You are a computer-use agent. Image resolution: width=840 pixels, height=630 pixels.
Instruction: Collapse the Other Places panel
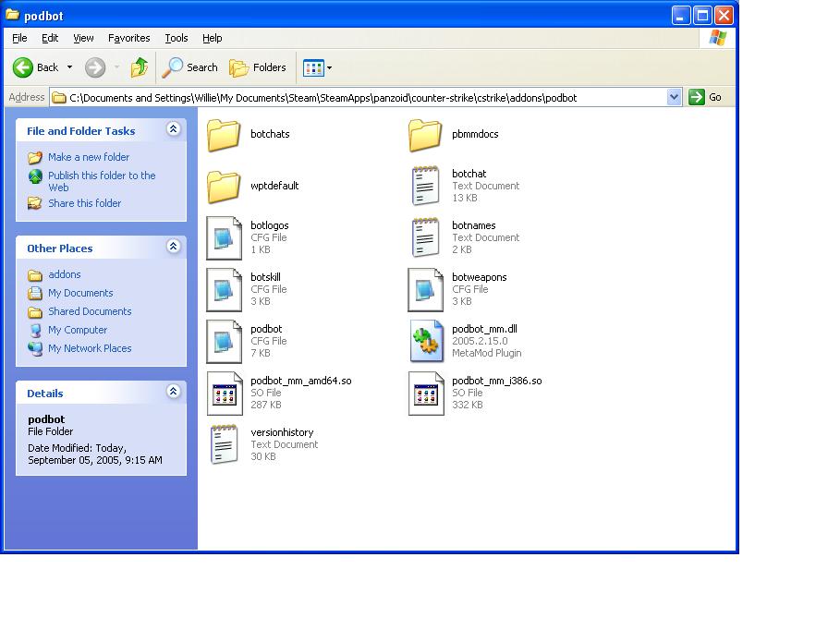[173, 247]
